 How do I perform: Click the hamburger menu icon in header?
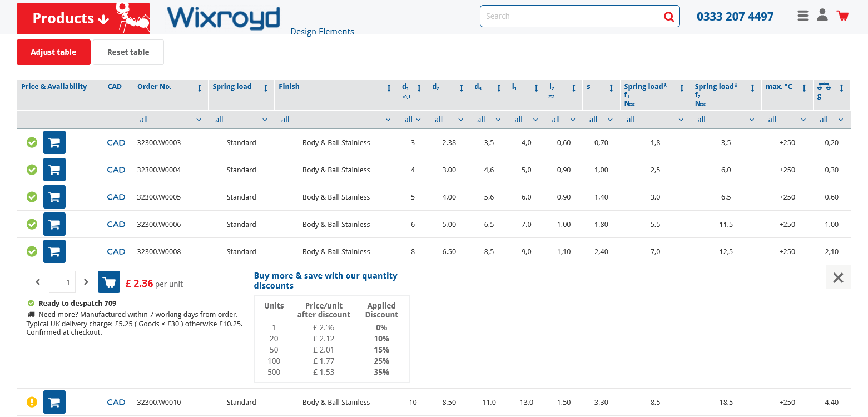pyautogui.click(x=802, y=16)
